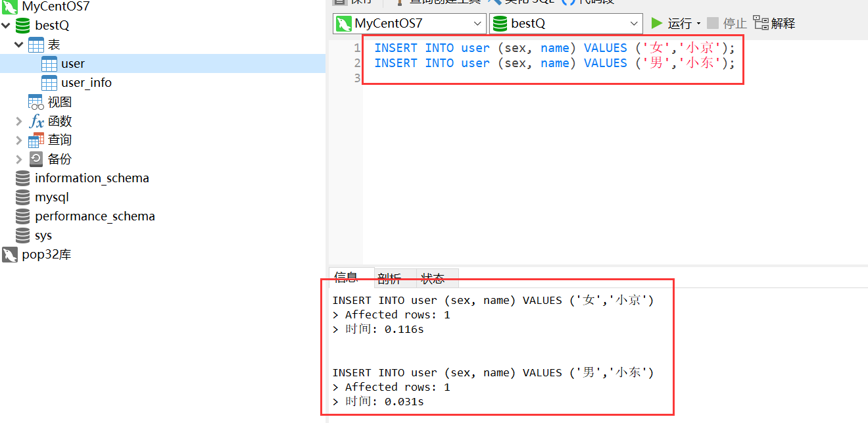Select the 视图 views node

tap(60, 102)
